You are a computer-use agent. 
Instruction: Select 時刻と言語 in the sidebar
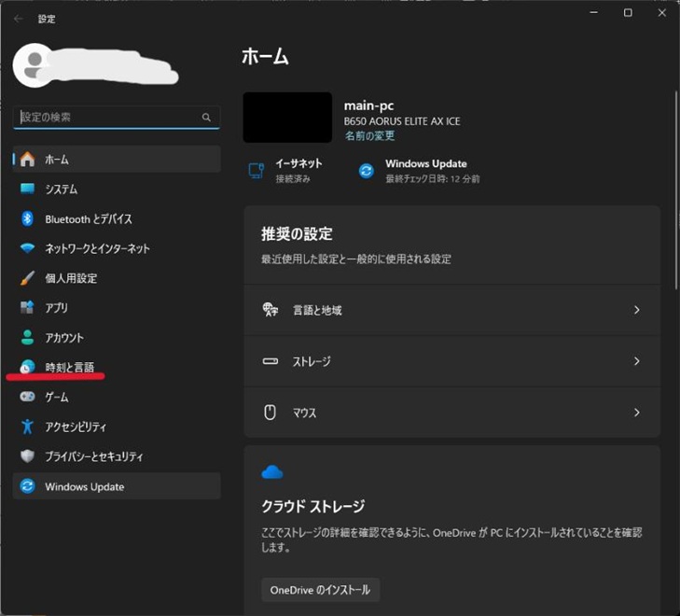tap(69, 368)
